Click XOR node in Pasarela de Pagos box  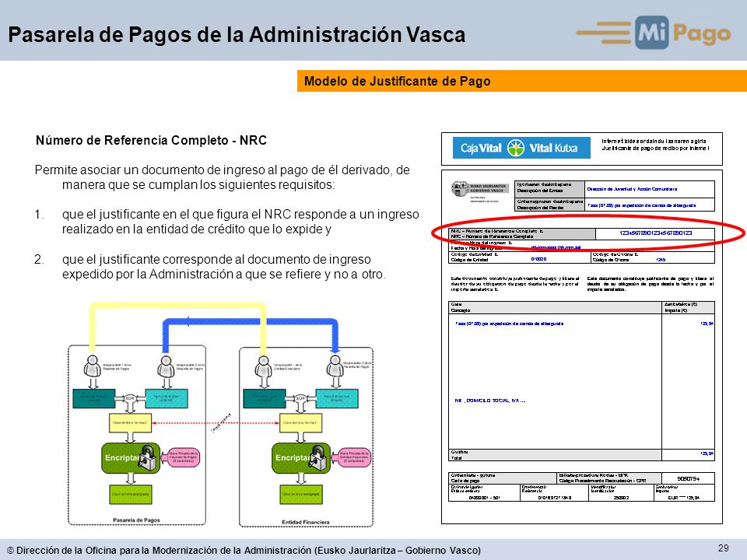(x=130, y=398)
